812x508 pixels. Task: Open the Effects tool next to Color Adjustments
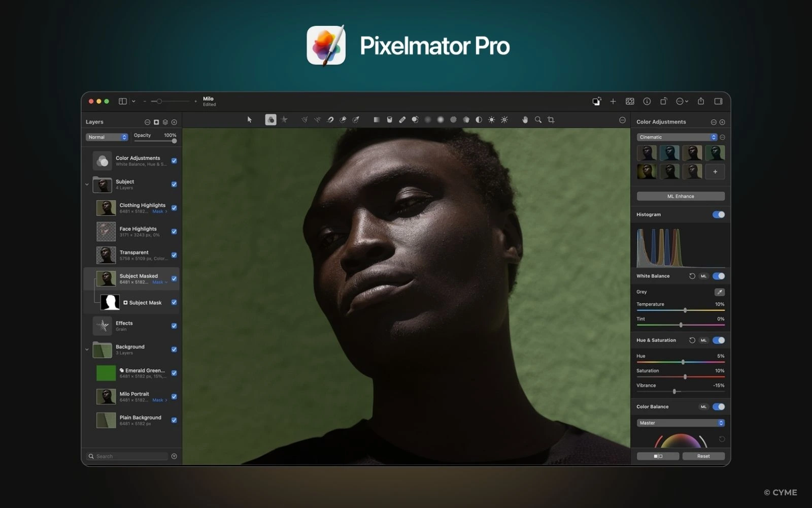(284, 120)
